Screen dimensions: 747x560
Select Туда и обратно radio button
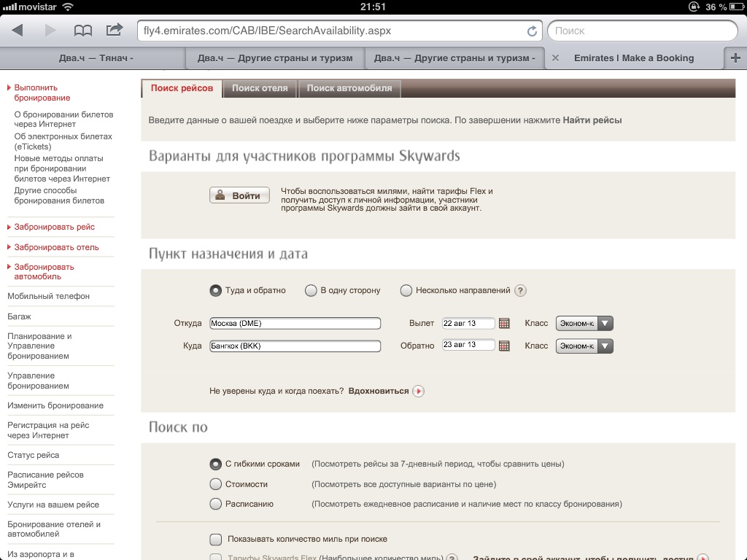[215, 290]
